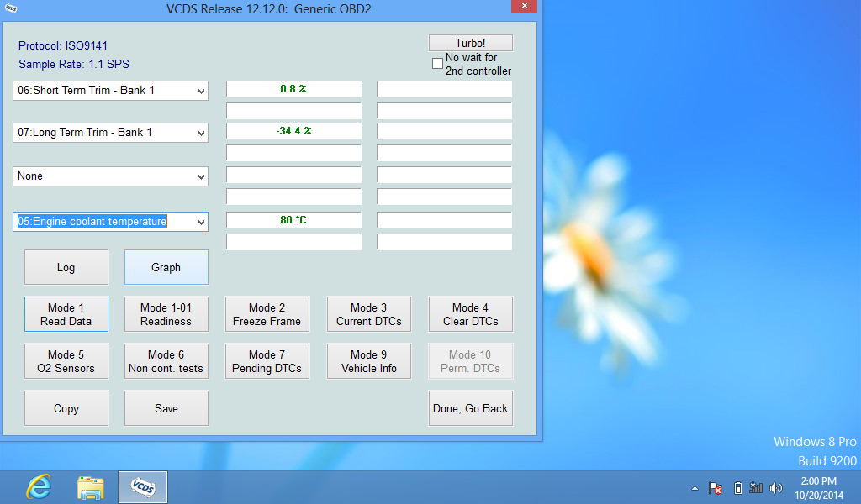Viewport: 861px width, 504px height.
Task: Click the -34.4 % long term trim value
Action: pyautogui.click(x=293, y=131)
